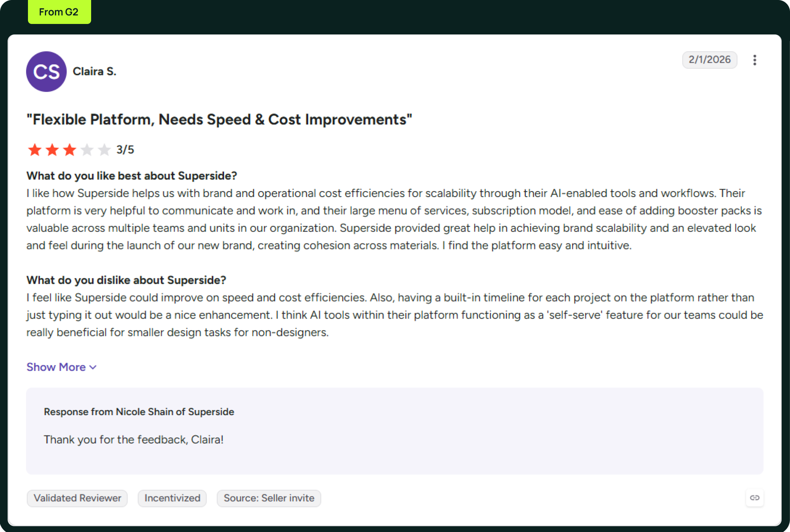Copy review link via chain icon
Viewport: 790px width, 532px height.
755,498
